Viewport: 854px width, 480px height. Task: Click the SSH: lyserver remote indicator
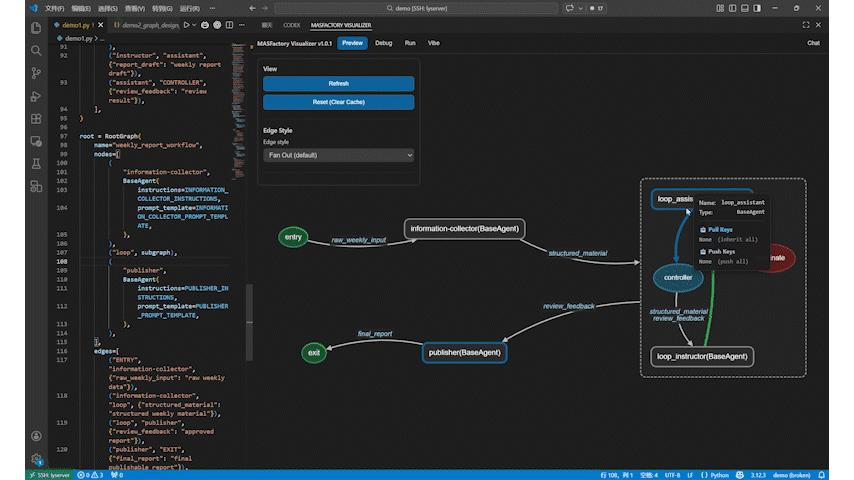49,475
